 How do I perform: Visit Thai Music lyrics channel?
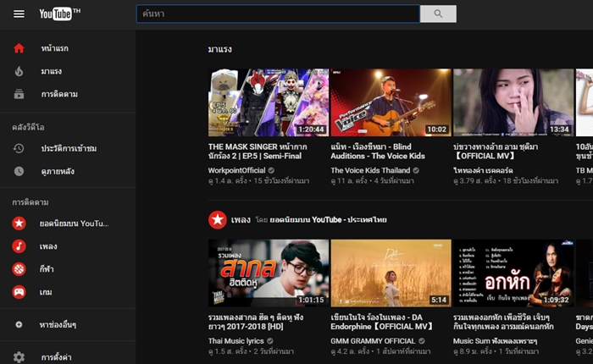tap(236, 341)
